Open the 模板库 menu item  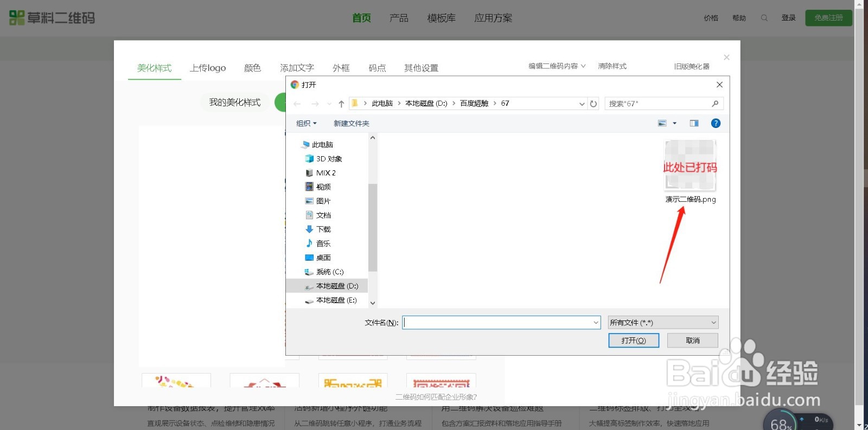point(441,18)
